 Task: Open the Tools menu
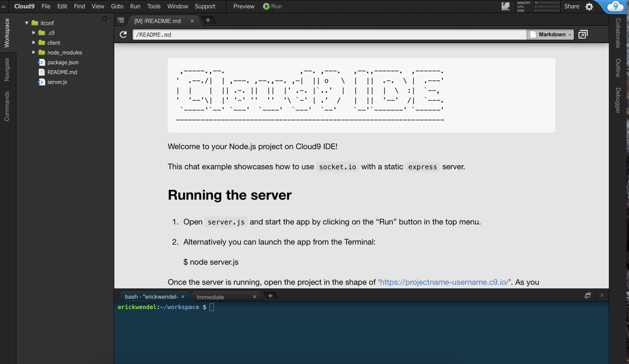pyautogui.click(x=154, y=6)
